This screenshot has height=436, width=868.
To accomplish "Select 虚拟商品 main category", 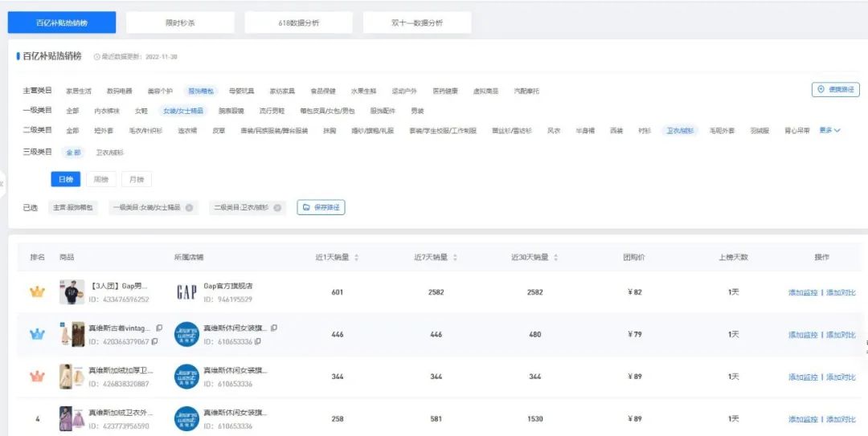I will [x=486, y=92].
